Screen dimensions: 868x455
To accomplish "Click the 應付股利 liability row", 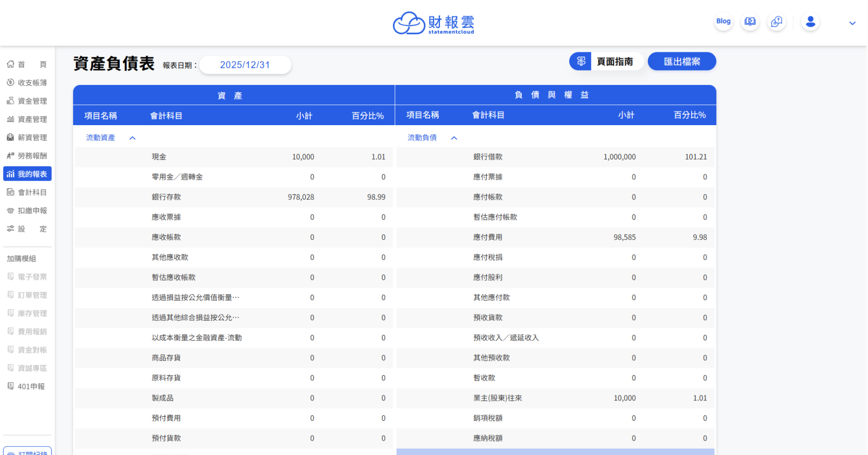I will click(x=556, y=277).
